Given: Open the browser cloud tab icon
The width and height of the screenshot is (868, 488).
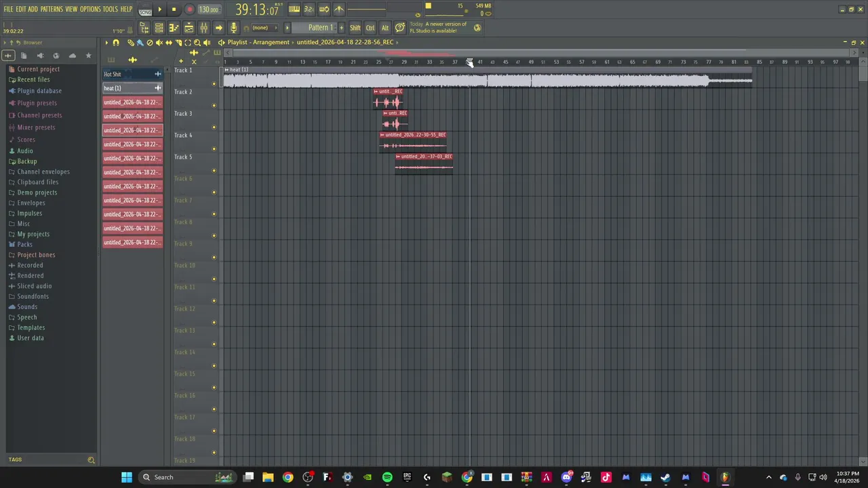Looking at the screenshot, I should pos(73,56).
